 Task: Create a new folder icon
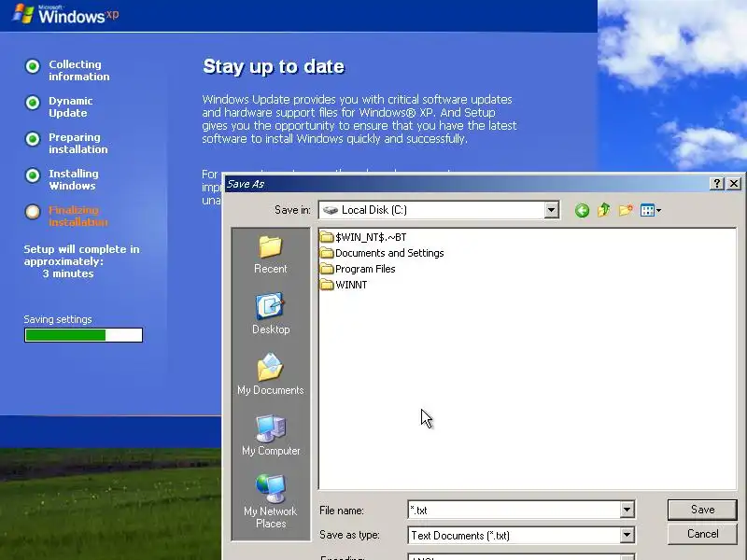pyautogui.click(x=626, y=210)
